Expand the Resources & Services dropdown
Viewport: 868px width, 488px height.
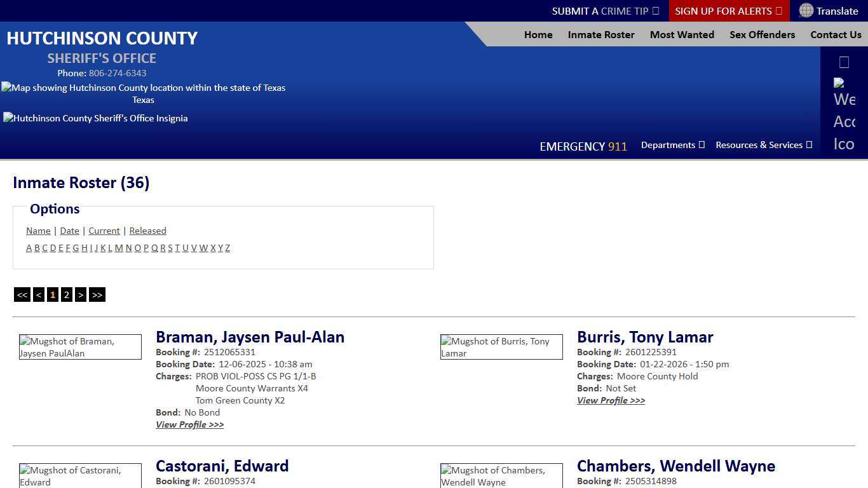763,145
